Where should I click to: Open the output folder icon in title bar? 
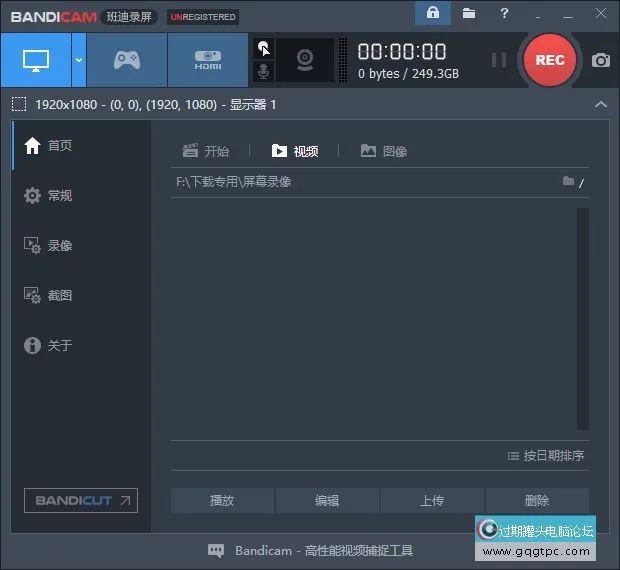click(469, 13)
